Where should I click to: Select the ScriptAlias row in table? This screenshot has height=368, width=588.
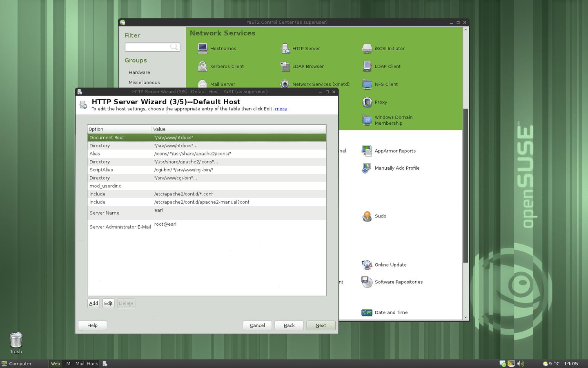click(x=207, y=170)
